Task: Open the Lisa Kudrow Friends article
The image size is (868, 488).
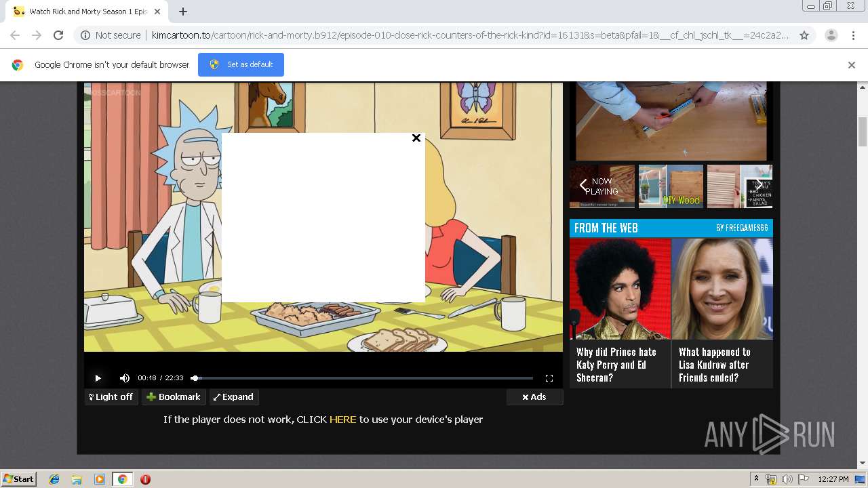Action: tap(722, 312)
